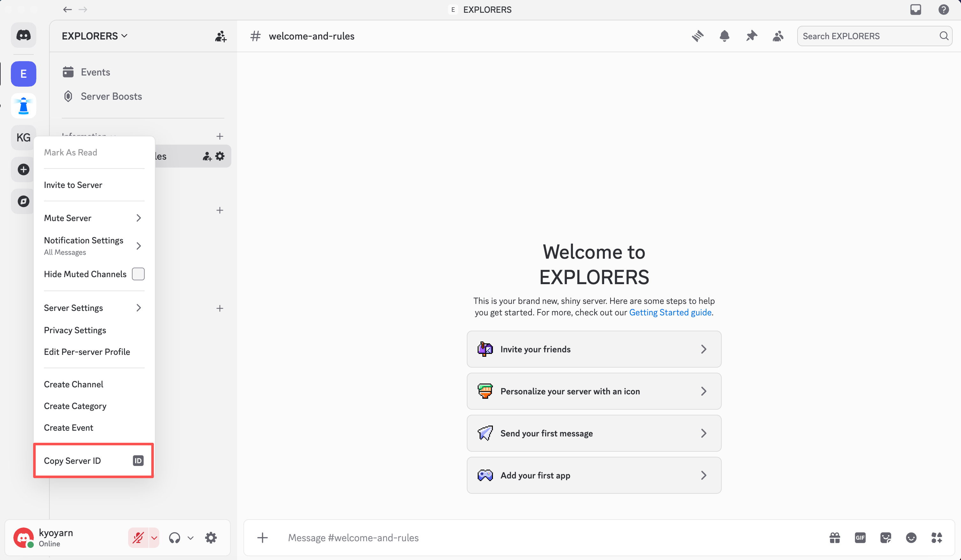Open Add your first app card
The image size is (961, 560).
pos(594,475)
